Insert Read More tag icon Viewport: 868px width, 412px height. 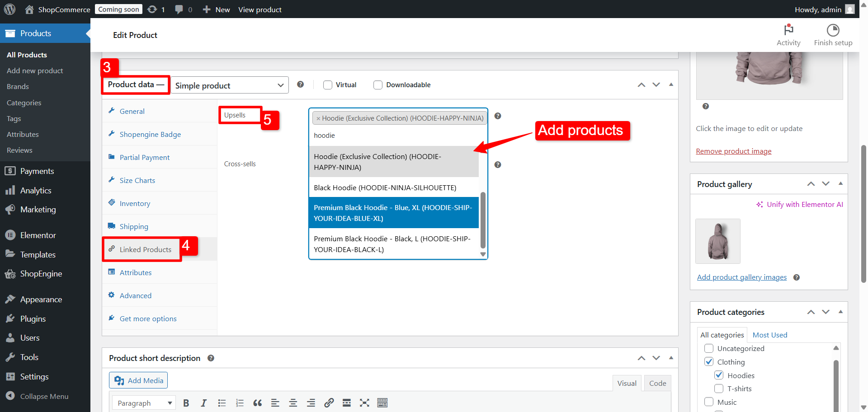click(347, 403)
